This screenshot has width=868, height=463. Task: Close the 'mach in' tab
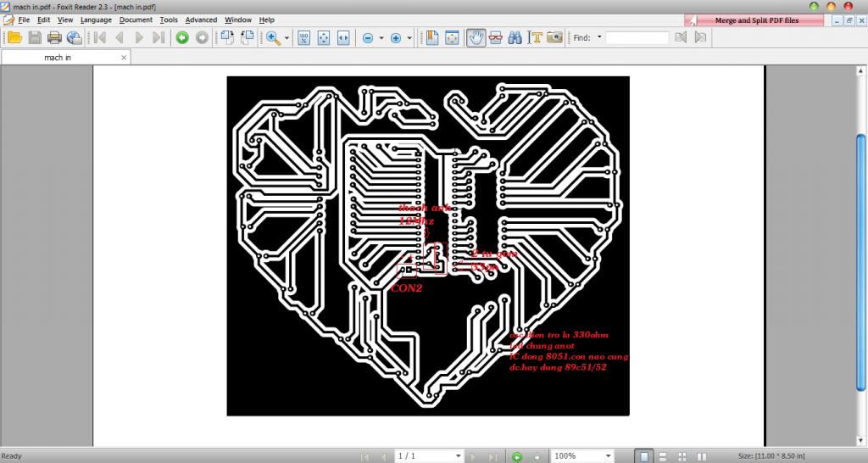point(124,57)
